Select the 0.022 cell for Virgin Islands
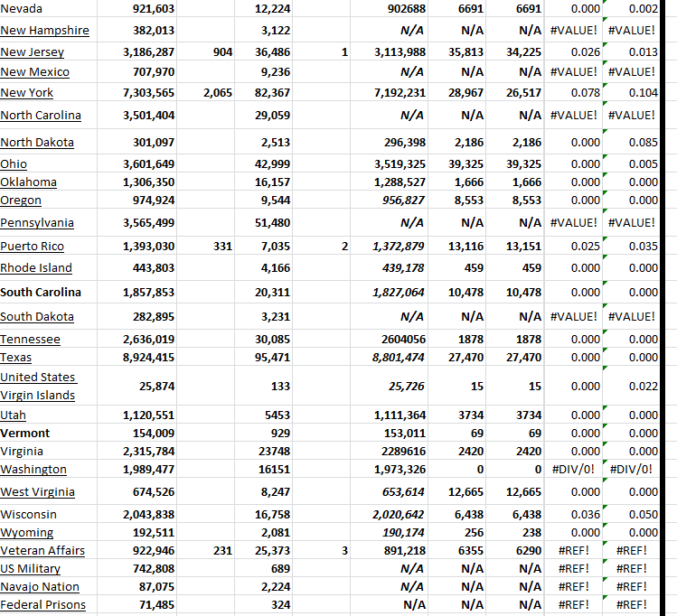The image size is (677, 616). [631, 386]
